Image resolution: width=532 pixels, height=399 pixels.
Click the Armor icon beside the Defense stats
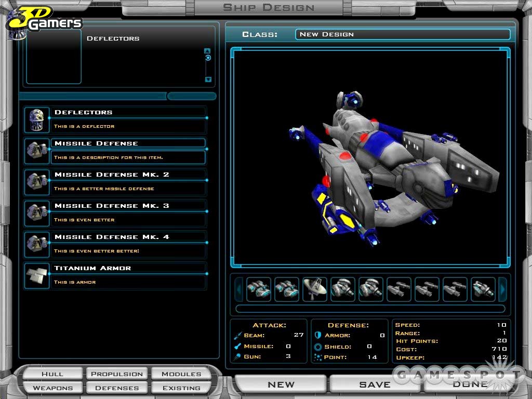[x=317, y=335]
